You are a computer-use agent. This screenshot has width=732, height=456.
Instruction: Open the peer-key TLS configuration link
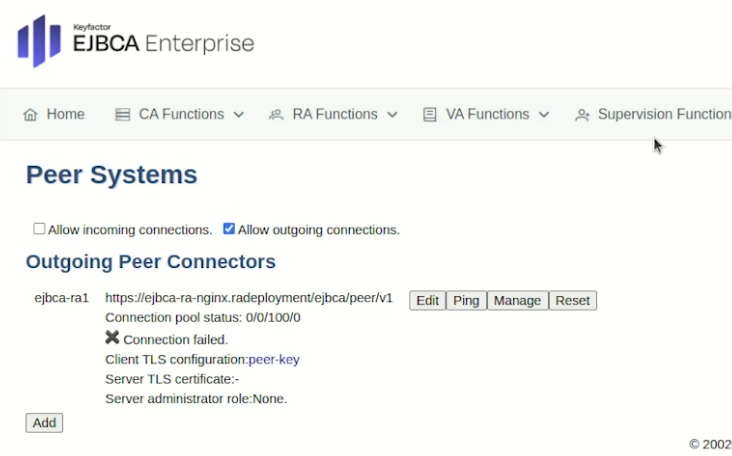pos(274,359)
